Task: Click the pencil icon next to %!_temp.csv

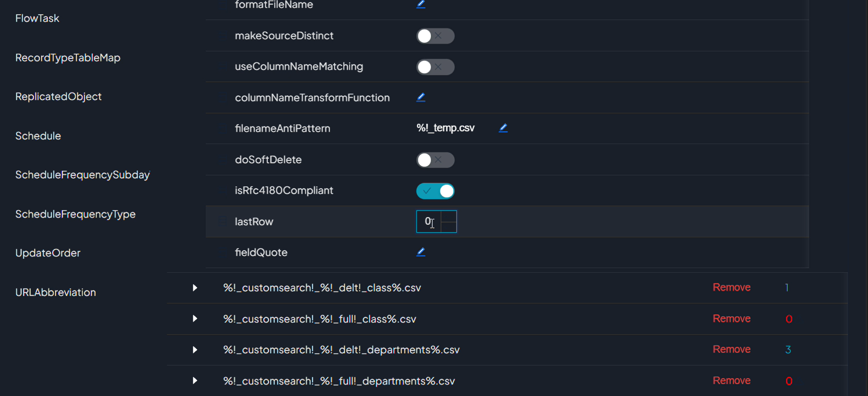Action: [x=503, y=128]
